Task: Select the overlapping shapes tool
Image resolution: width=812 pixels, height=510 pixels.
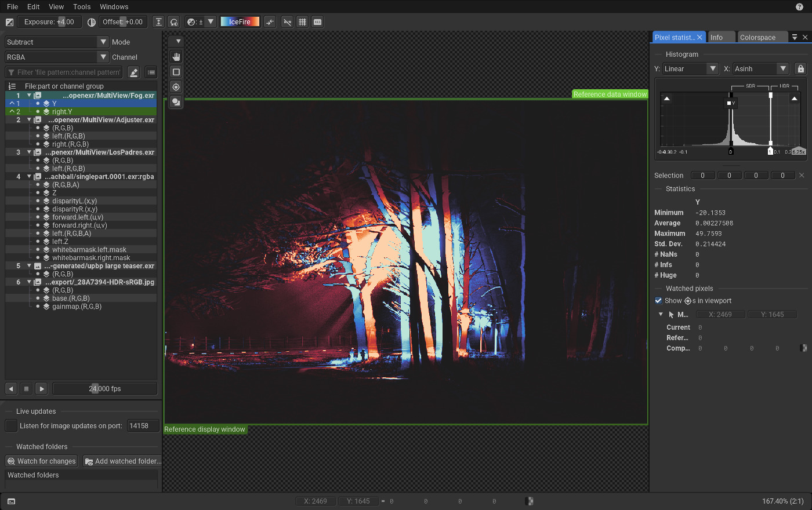Action: (176, 102)
